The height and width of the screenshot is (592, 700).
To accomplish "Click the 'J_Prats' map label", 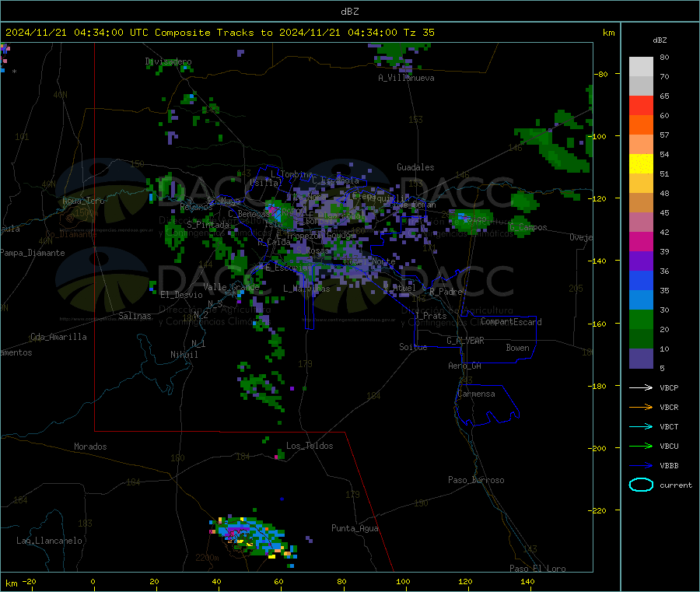I will tap(430, 316).
